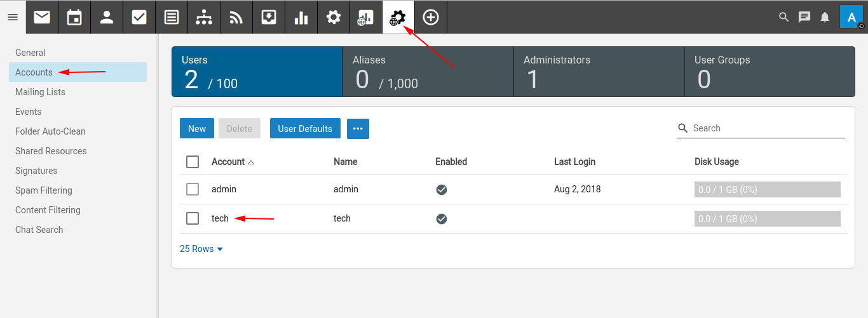Click the User Defaults button
Viewport: 868px width, 318px height.
(x=305, y=129)
